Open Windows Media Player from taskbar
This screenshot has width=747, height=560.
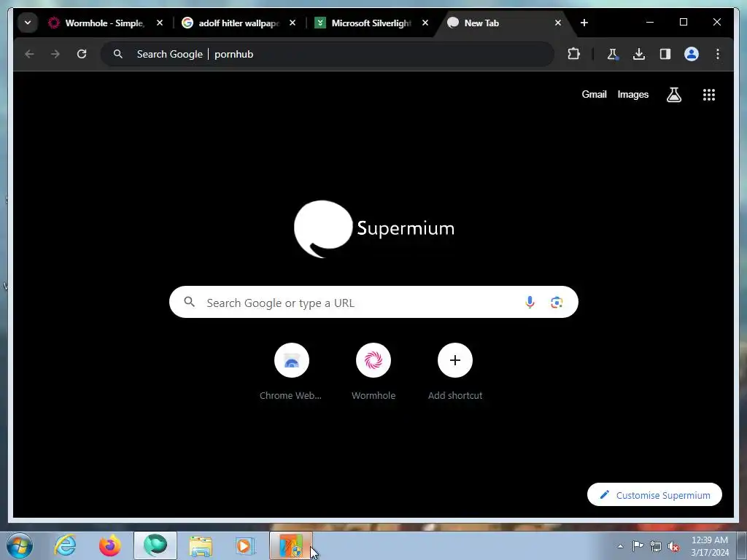(245, 545)
